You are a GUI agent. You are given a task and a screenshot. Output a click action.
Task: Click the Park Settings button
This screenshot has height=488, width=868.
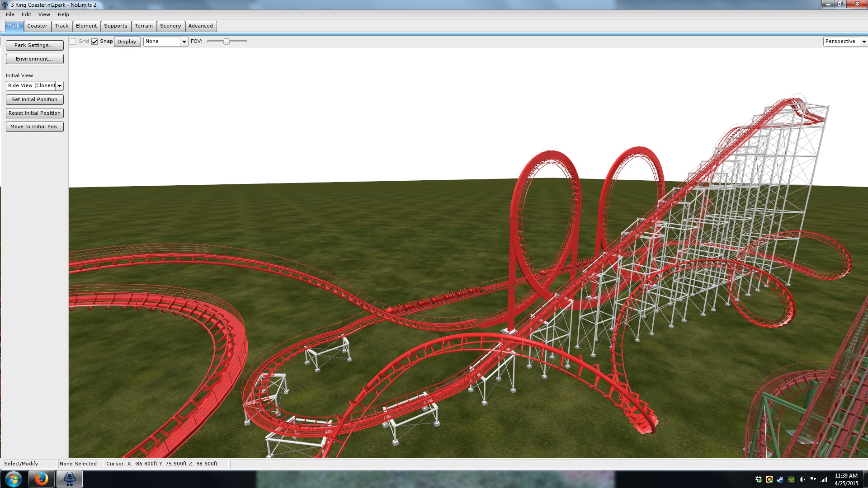[x=34, y=45]
